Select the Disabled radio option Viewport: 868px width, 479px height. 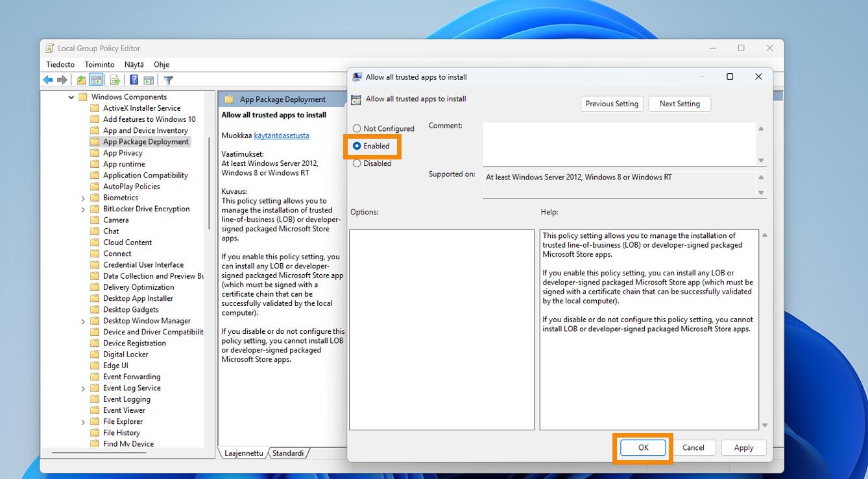(x=357, y=163)
